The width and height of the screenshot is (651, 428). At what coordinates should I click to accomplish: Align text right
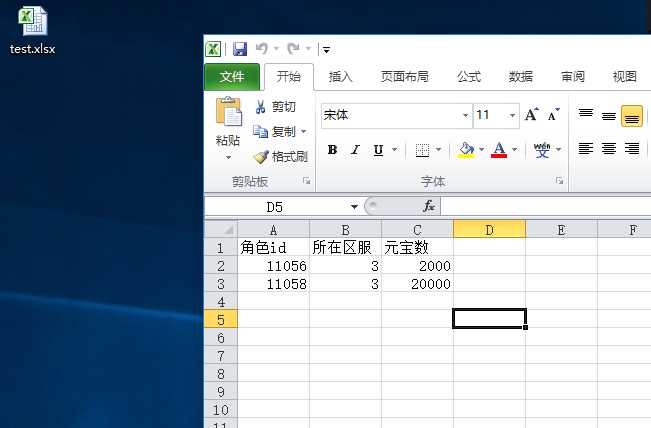(x=632, y=149)
